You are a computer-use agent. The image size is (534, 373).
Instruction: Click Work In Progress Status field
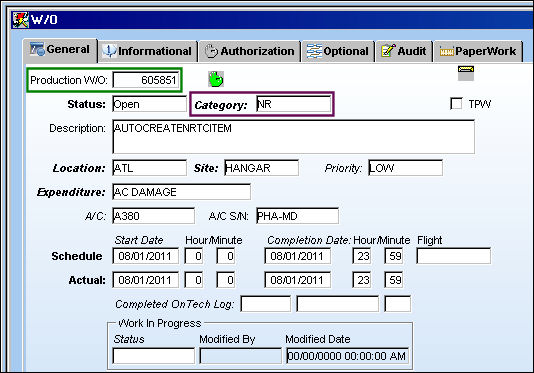pyautogui.click(x=154, y=356)
